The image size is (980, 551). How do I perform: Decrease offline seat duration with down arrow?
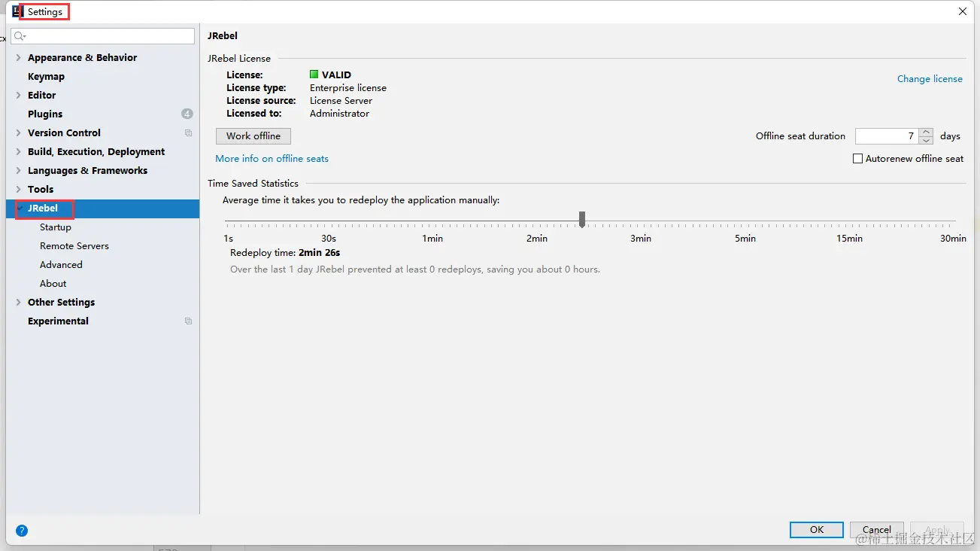point(927,140)
